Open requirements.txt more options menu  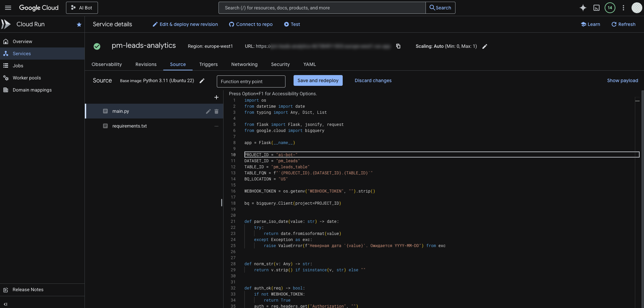(216, 126)
